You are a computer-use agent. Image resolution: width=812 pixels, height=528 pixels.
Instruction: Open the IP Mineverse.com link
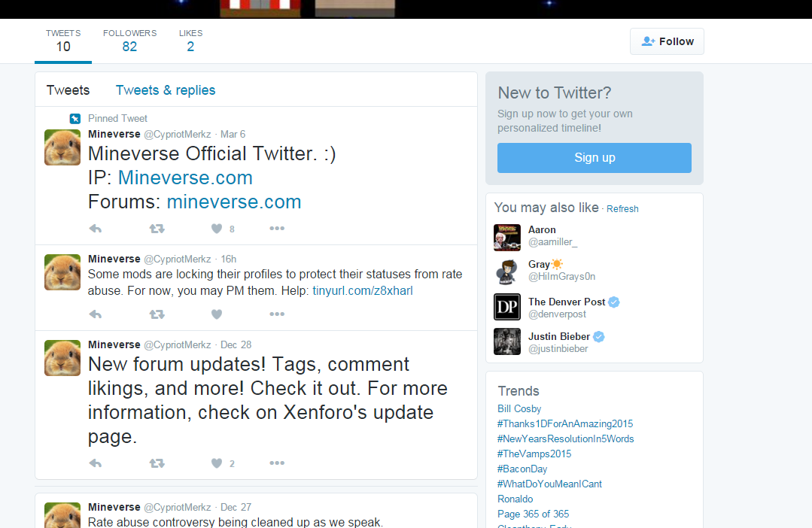[x=185, y=178]
